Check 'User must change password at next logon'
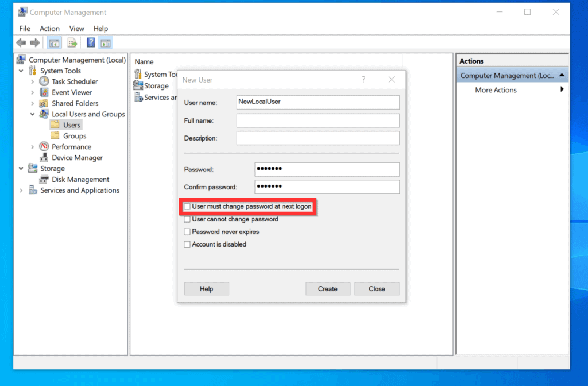The height and width of the screenshot is (386, 588). point(187,206)
